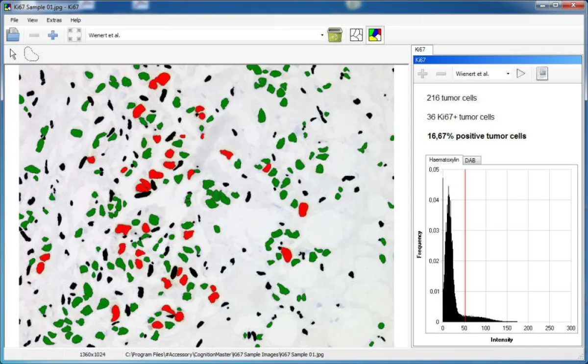The height and width of the screenshot is (364, 588).
Task: Select the Haematoxylin histogram tab
Action: coord(443,160)
